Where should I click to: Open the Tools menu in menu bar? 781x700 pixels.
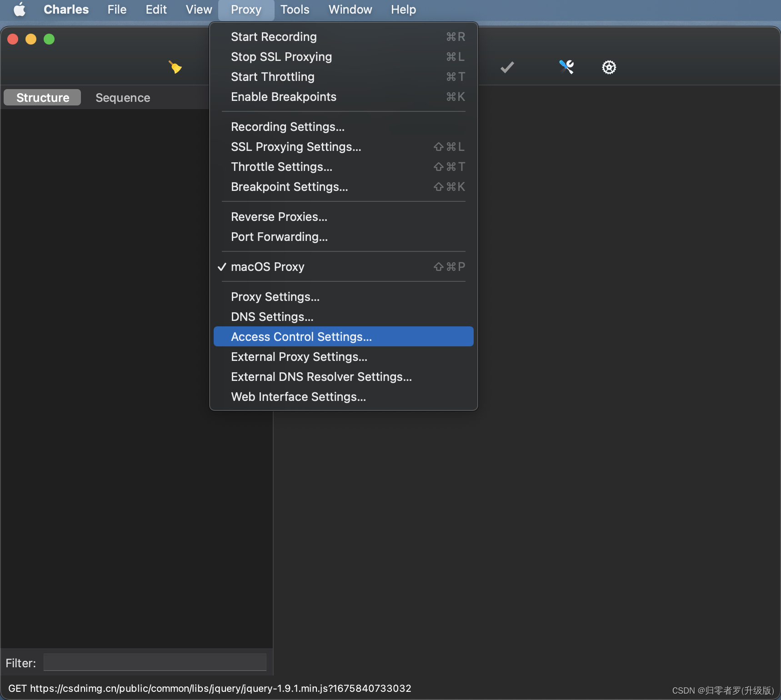click(x=295, y=10)
